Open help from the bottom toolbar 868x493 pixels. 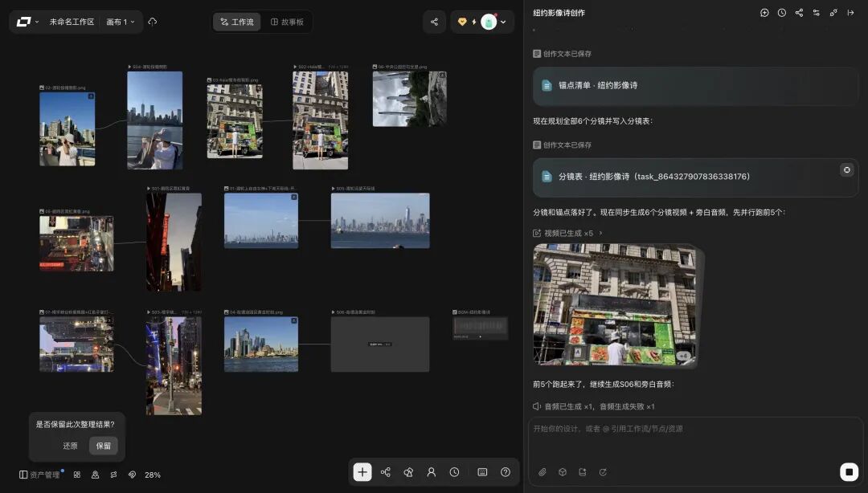click(506, 472)
